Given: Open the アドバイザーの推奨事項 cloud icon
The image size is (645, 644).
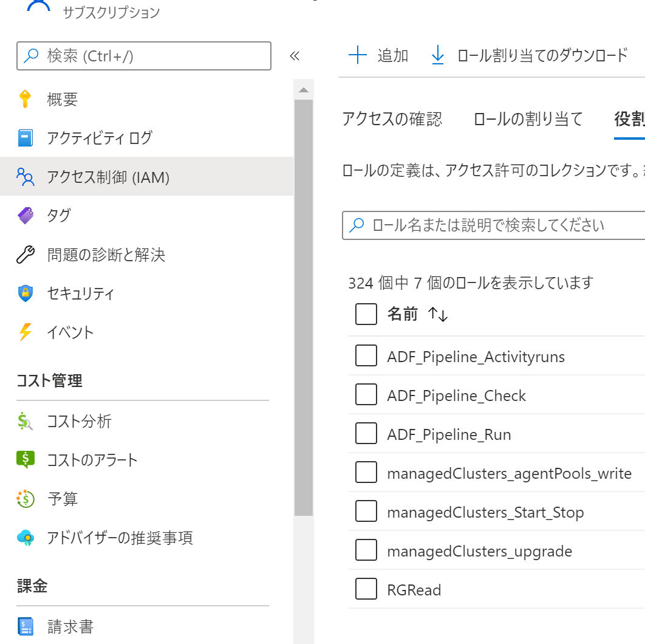Looking at the screenshot, I should [x=26, y=538].
